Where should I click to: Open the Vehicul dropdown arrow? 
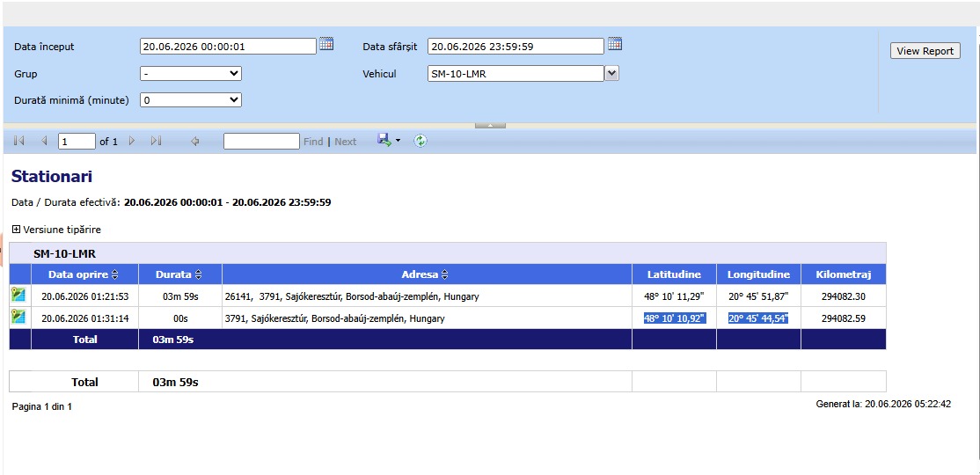click(612, 74)
